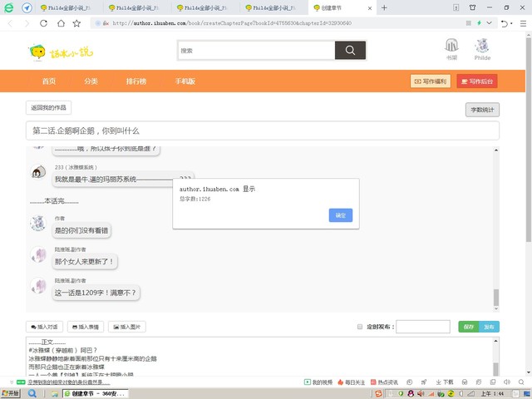
Task: Click 确定 in the alert dialog
Action: tap(341, 215)
